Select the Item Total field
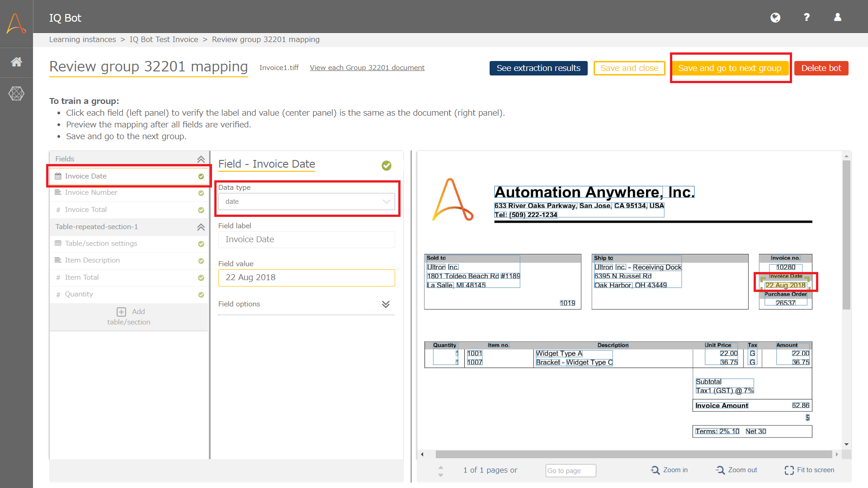868x488 pixels. click(129, 277)
